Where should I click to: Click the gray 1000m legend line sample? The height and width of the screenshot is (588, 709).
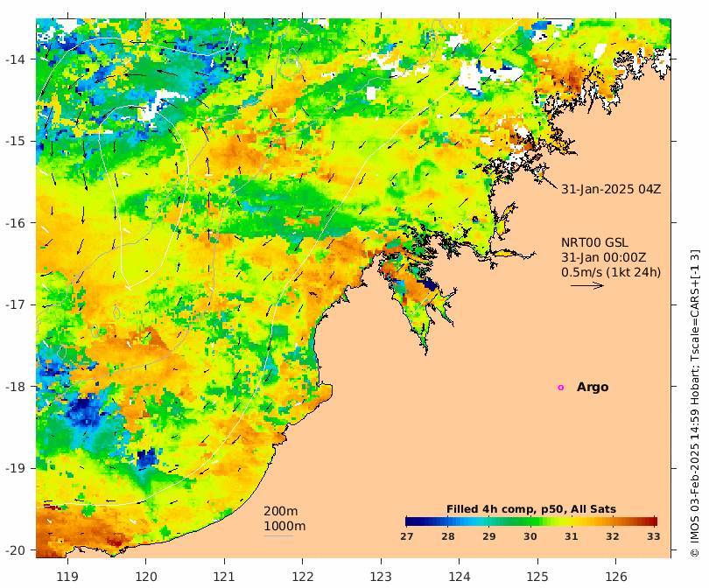[x=278, y=536]
